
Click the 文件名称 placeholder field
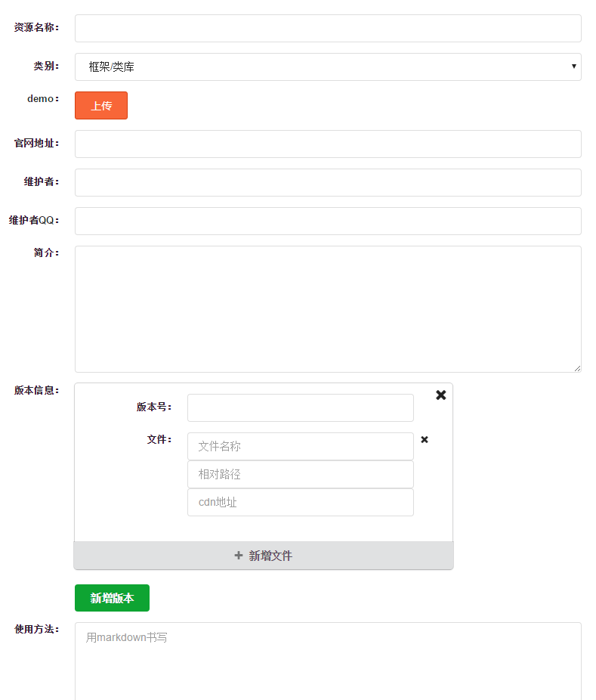click(301, 447)
